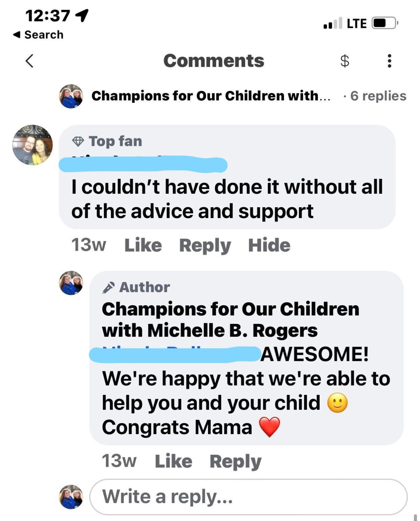Open the Champions for Our Children page name
This screenshot has width=420, height=521.
click(x=210, y=96)
